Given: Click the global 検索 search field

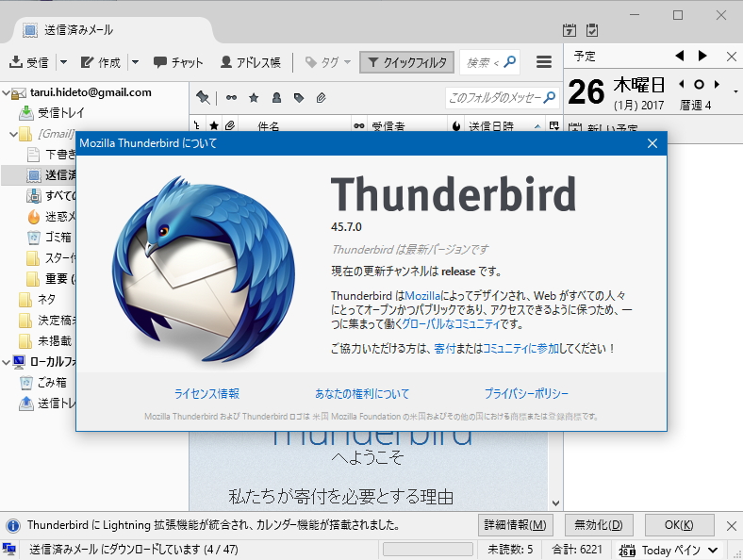Looking at the screenshot, I should [x=489, y=62].
